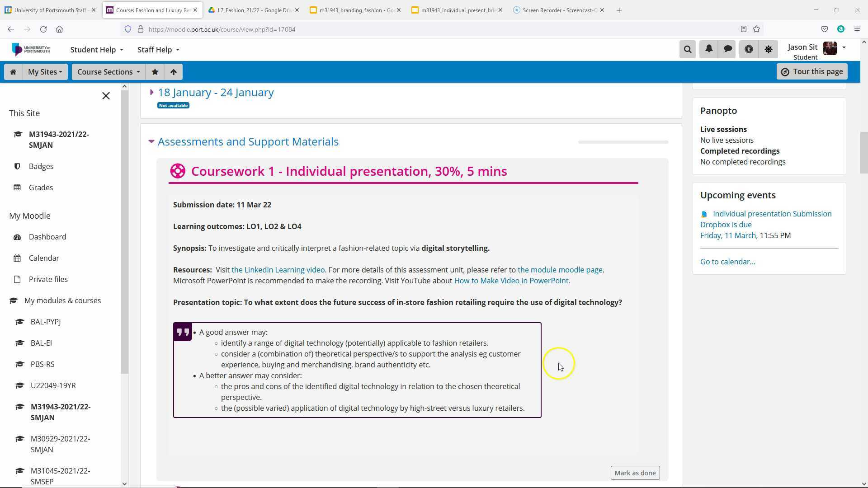Open the LinkedIn Learning video link

[278, 270]
